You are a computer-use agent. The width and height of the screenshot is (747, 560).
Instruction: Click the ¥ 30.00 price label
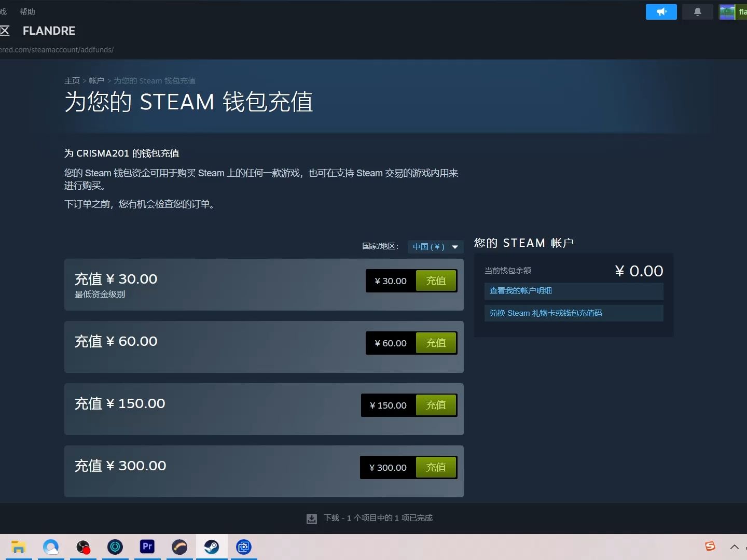pyautogui.click(x=391, y=281)
